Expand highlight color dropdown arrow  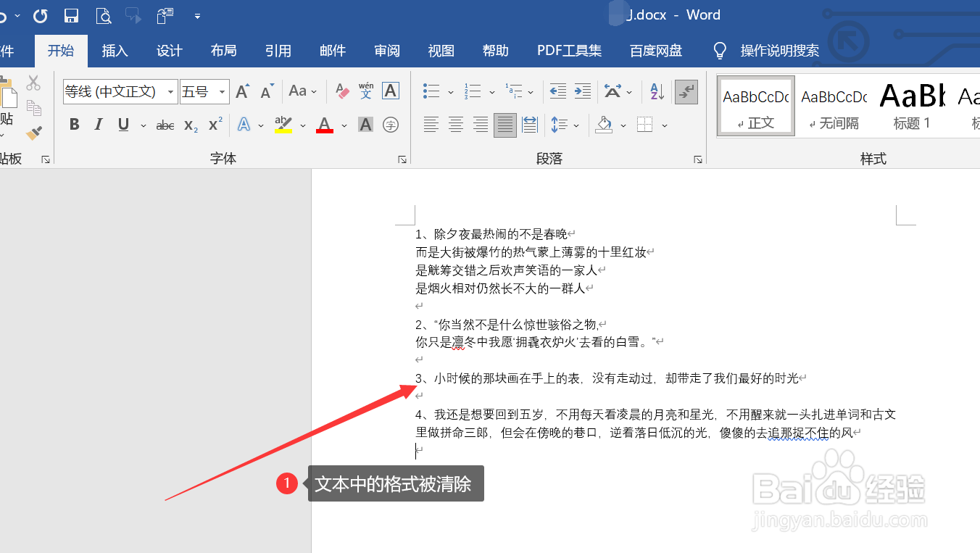click(303, 125)
